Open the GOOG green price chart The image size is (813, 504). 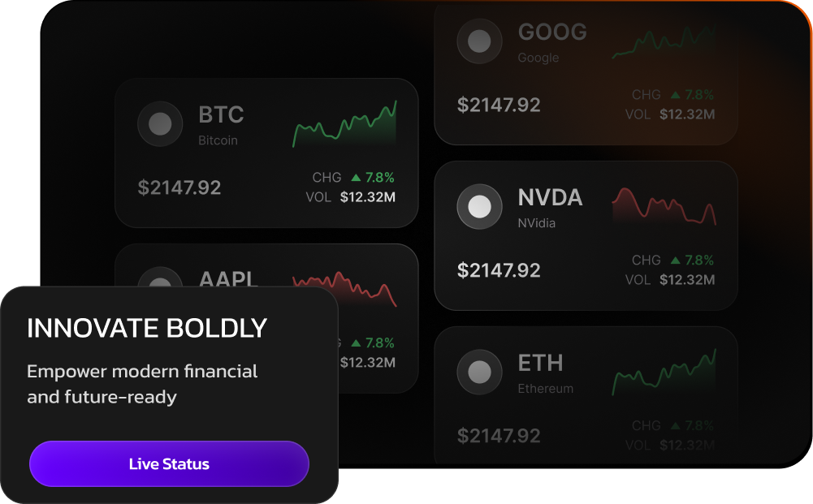[664, 42]
